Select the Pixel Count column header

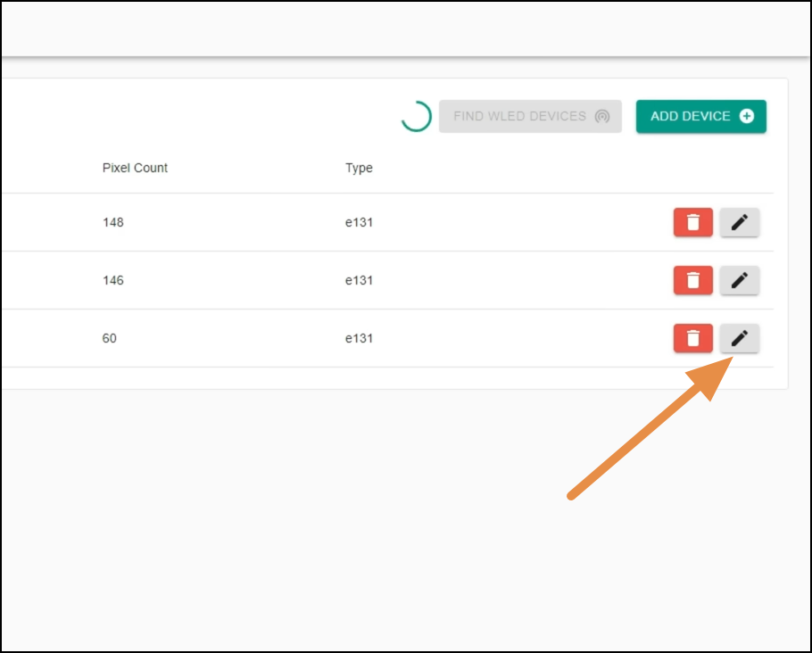pos(134,168)
